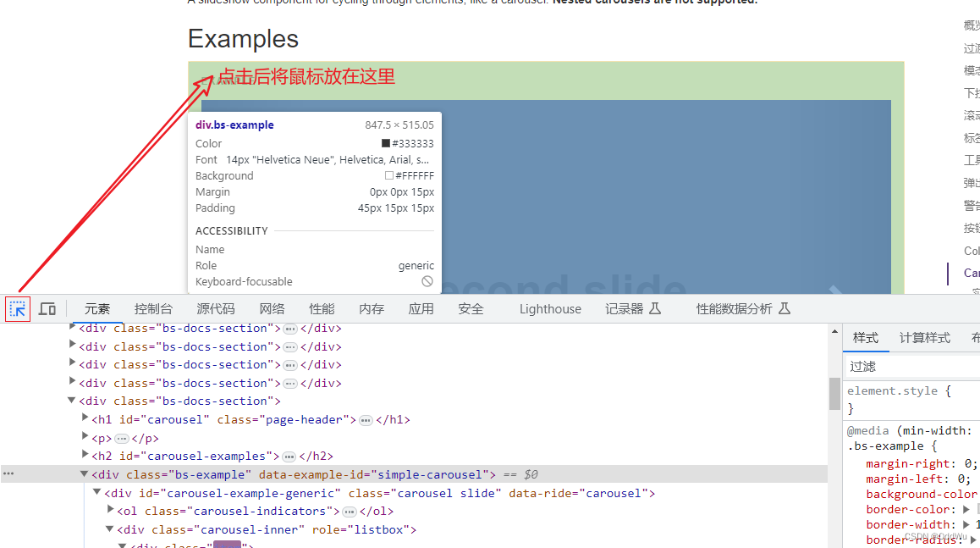
Task: Switch to 计算样式 computed styles tab
Action: pyautogui.click(x=923, y=337)
